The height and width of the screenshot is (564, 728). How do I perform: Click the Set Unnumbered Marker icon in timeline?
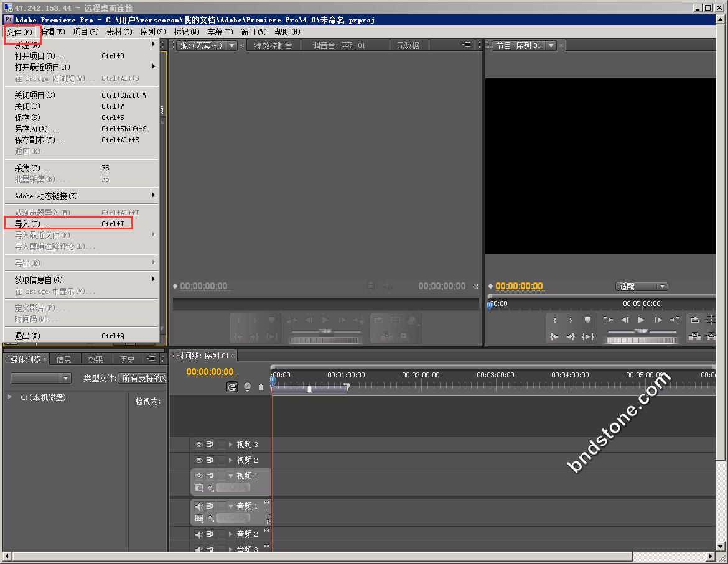[x=261, y=387]
